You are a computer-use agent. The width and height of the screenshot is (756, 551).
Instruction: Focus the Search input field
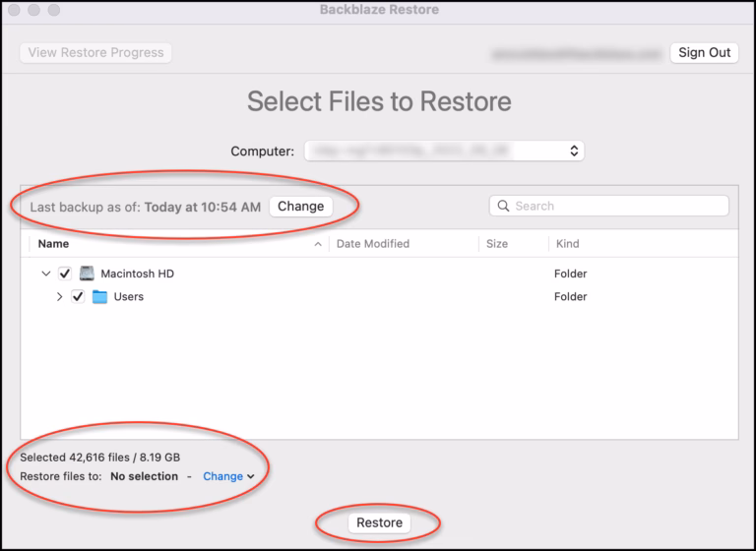[x=609, y=206]
